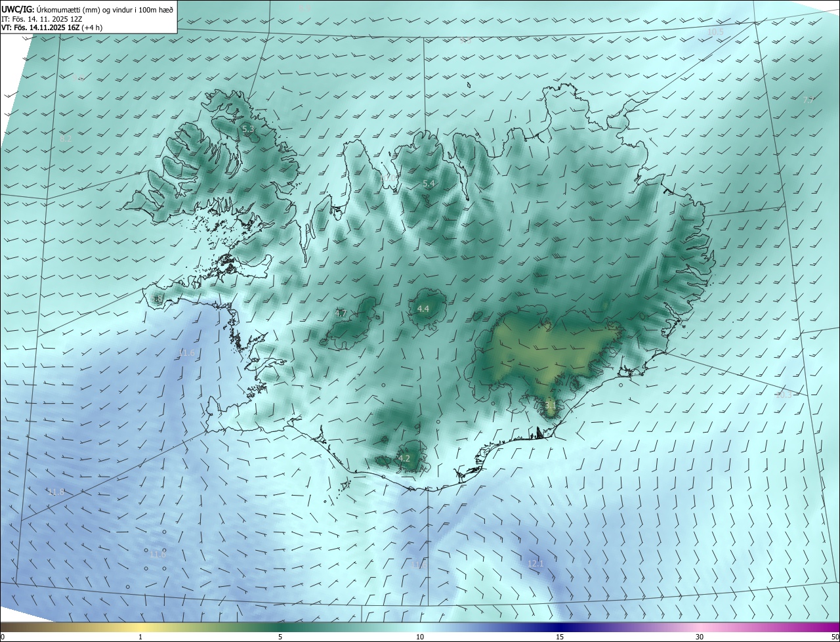Click the 4.4 value label on Hofsjökull

(x=423, y=309)
